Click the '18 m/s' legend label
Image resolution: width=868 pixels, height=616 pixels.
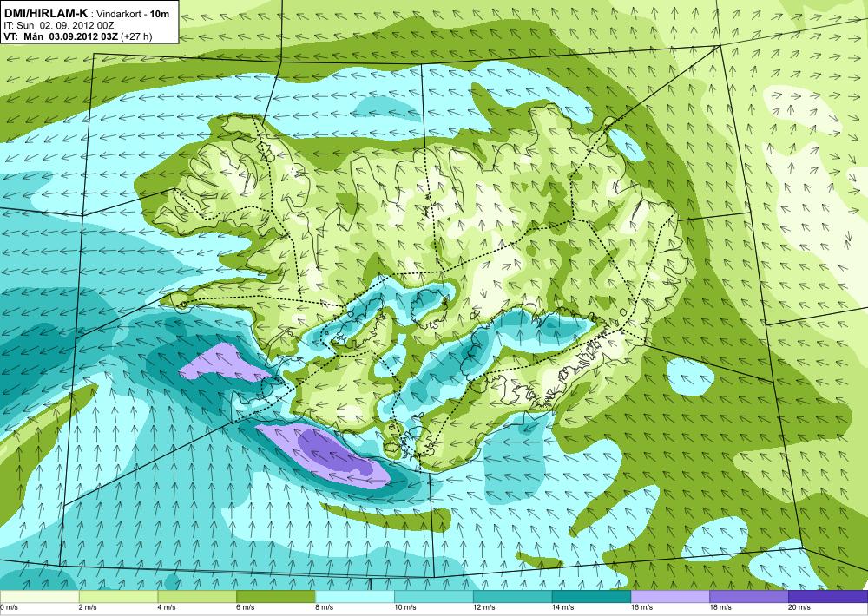click(720, 607)
